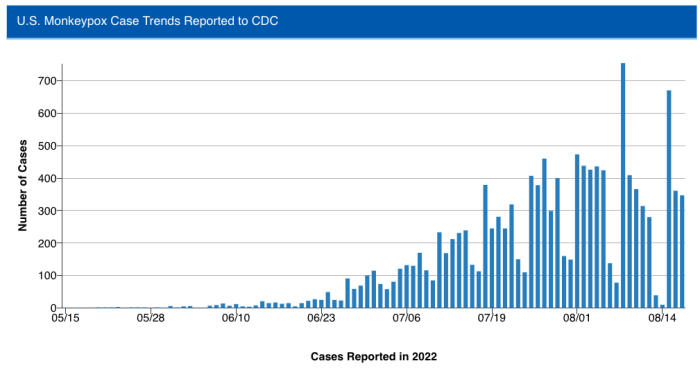This screenshot has width=700, height=370.
Task: Click the 08/01 date label
Action: [x=577, y=318]
